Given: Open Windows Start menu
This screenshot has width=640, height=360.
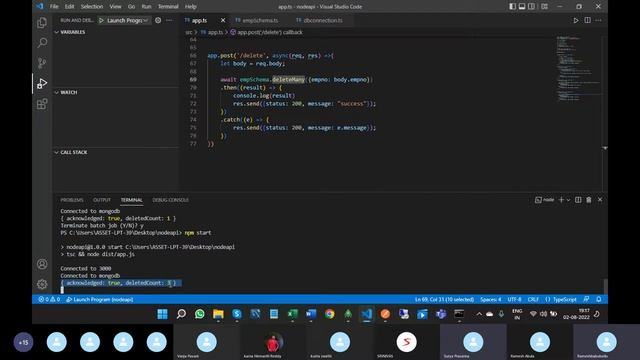Looking at the screenshot, I should click(x=162, y=313).
